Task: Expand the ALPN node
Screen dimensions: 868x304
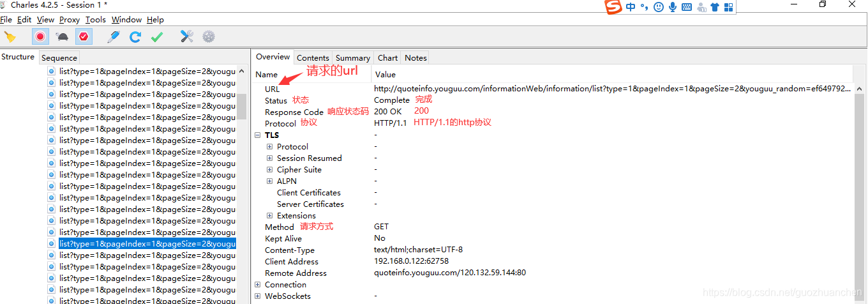Action: pyautogui.click(x=270, y=181)
